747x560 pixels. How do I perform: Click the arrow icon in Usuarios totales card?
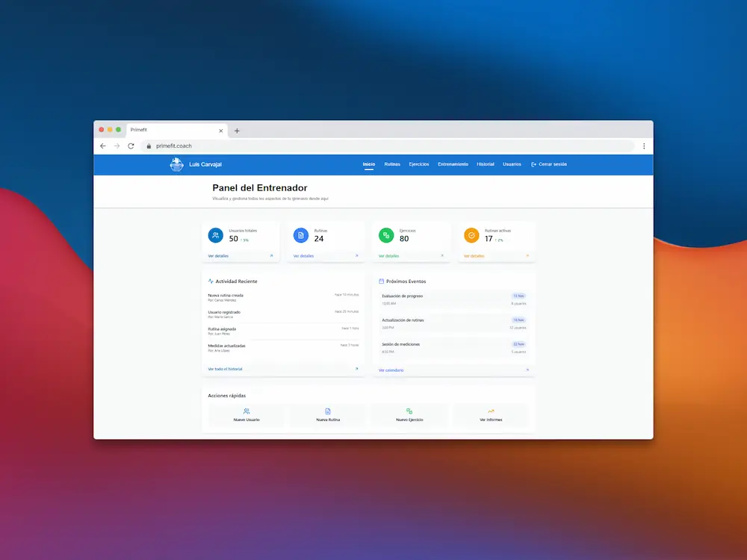coord(272,255)
